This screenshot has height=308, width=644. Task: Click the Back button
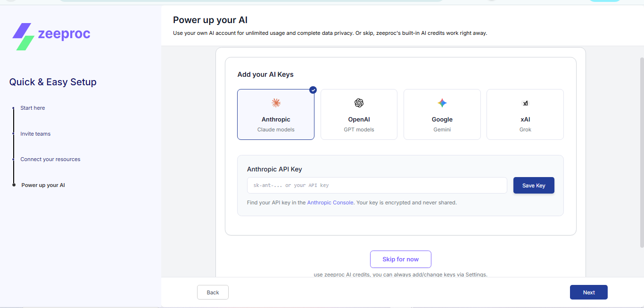click(x=213, y=292)
